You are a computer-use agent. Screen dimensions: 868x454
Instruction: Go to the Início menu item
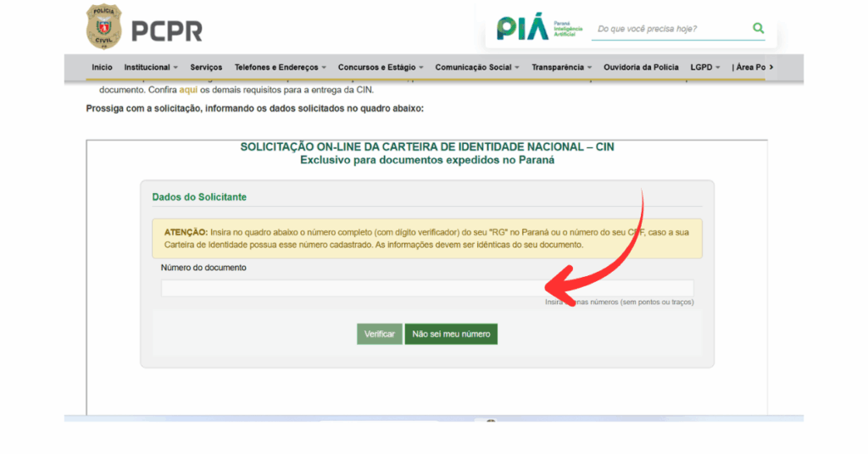point(102,67)
